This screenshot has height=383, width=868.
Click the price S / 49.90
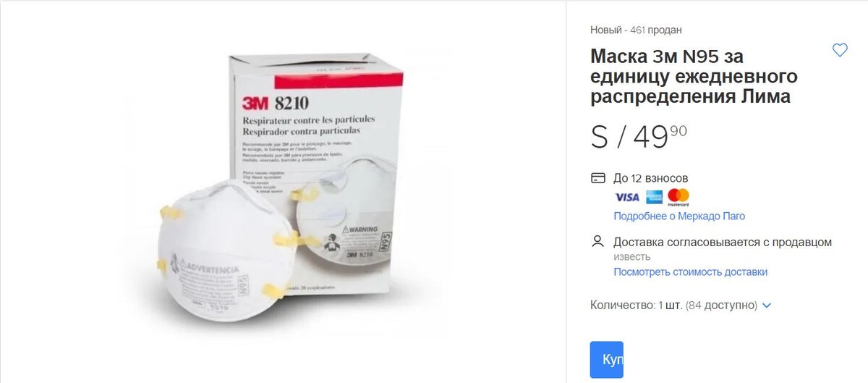[639, 137]
